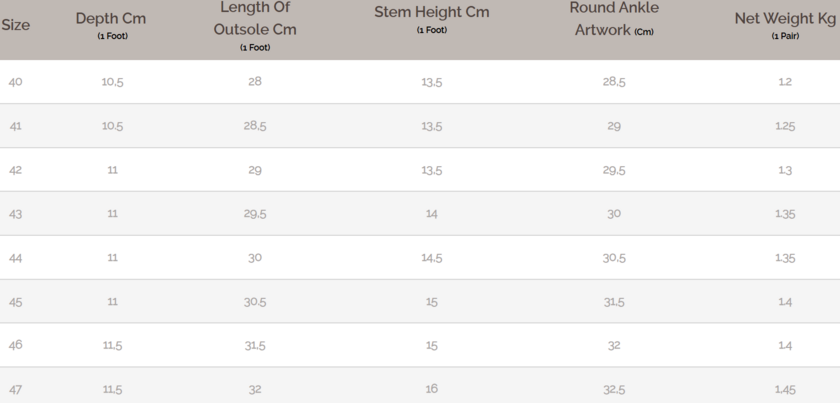
Task: Click the Size column header
Action: pyautogui.click(x=15, y=25)
